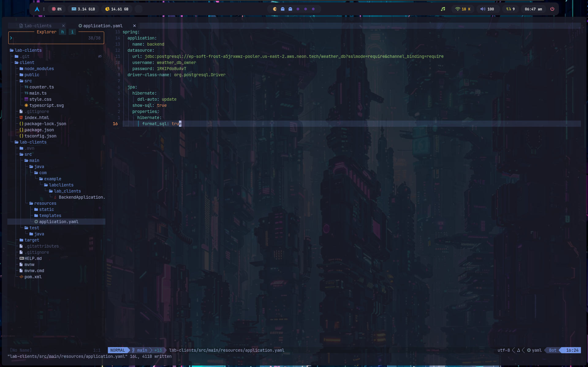This screenshot has height=367, width=588.
Task: Collapse the client folder
Action: tap(27, 62)
